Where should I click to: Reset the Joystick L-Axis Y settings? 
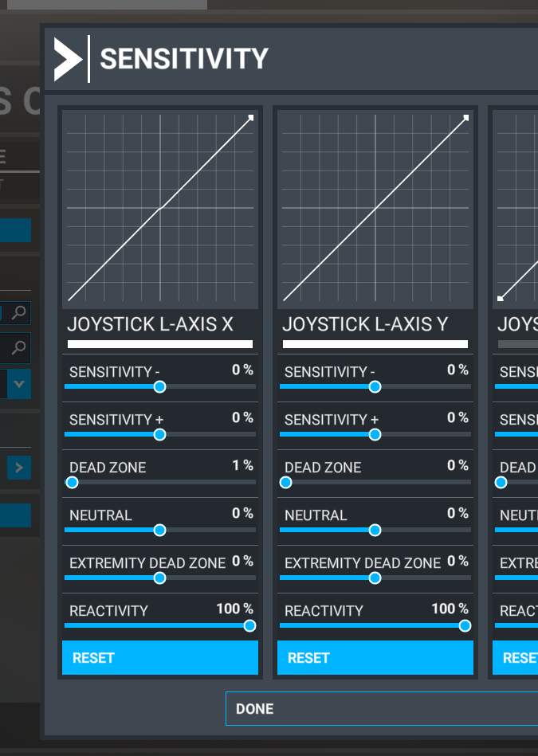click(x=375, y=658)
